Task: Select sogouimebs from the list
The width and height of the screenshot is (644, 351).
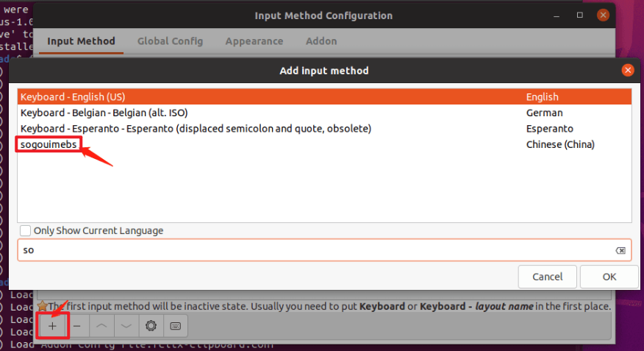Action: pyautogui.click(x=49, y=144)
